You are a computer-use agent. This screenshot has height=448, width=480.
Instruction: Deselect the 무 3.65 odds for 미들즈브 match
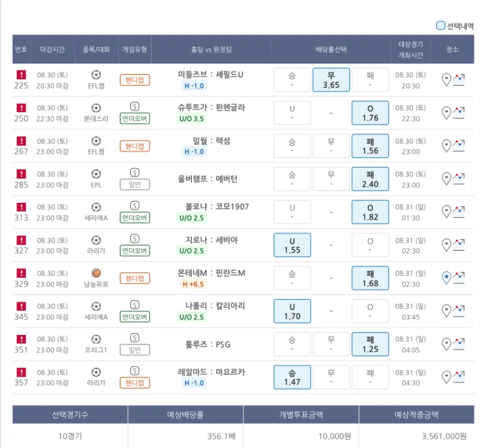coord(331,80)
